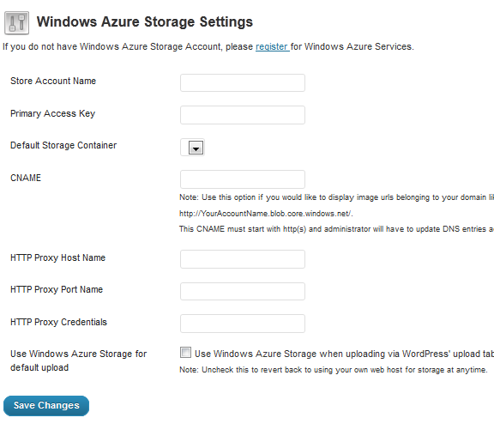Screen dimensions: 494x448
Task: Click the Primary Access Key label
Action: pyautogui.click(x=52, y=114)
